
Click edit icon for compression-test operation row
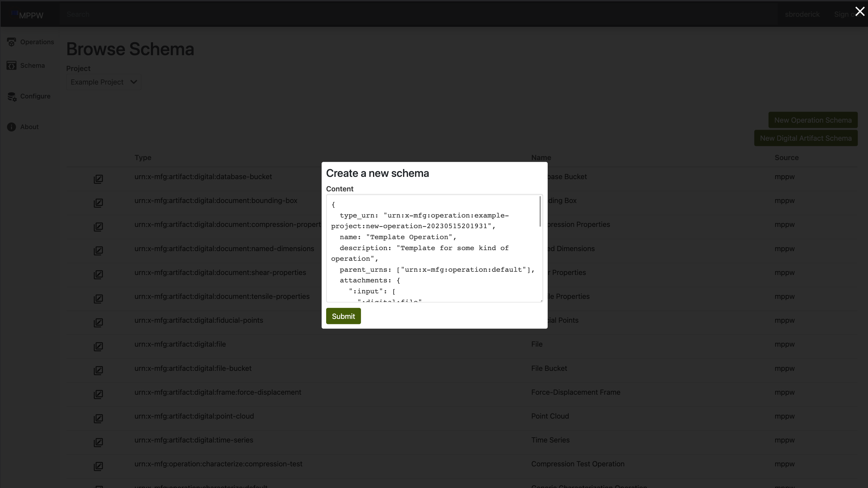98,466
